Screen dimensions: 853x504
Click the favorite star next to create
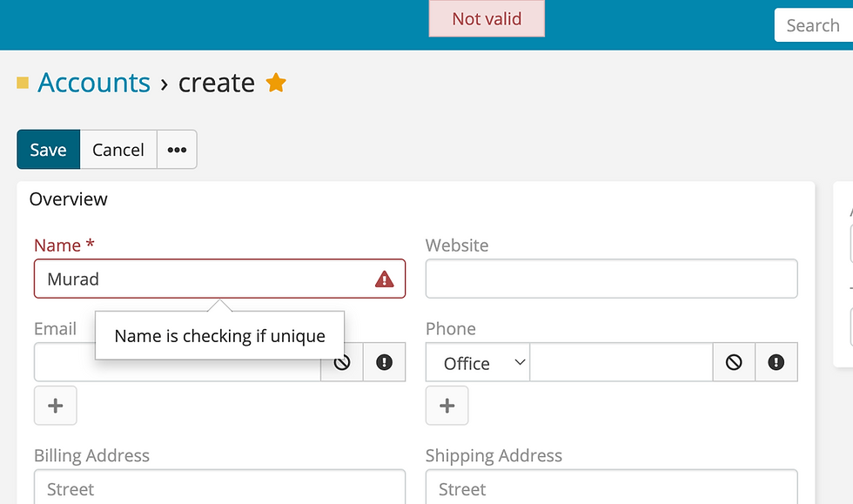click(x=276, y=83)
